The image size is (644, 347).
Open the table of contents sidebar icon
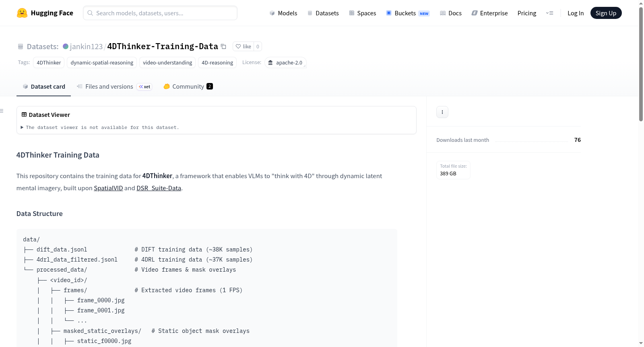tap(2, 111)
